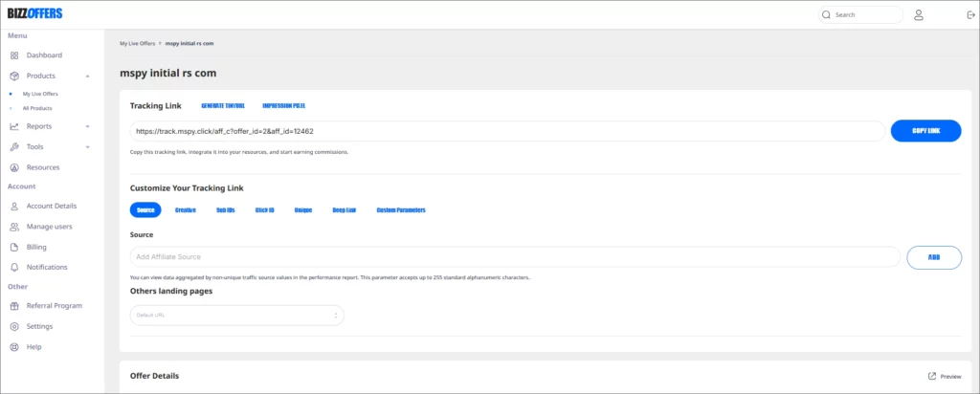Open My Live Offers sidebar item
This screenshot has width=980, height=394.
[40, 95]
